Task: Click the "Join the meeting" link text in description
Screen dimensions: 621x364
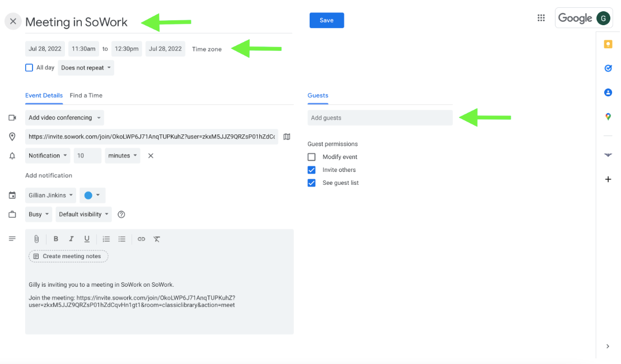Action: click(x=132, y=301)
